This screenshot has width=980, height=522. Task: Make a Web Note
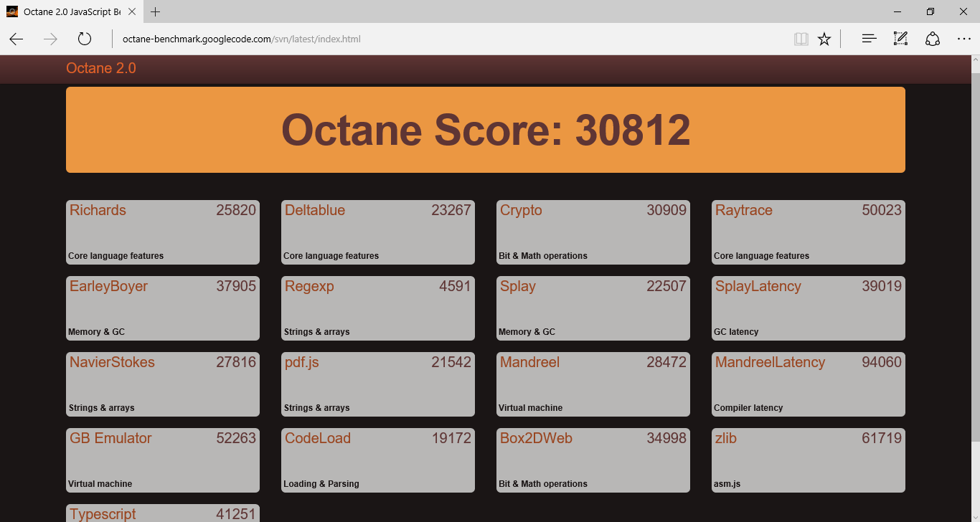pyautogui.click(x=900, y=39)
